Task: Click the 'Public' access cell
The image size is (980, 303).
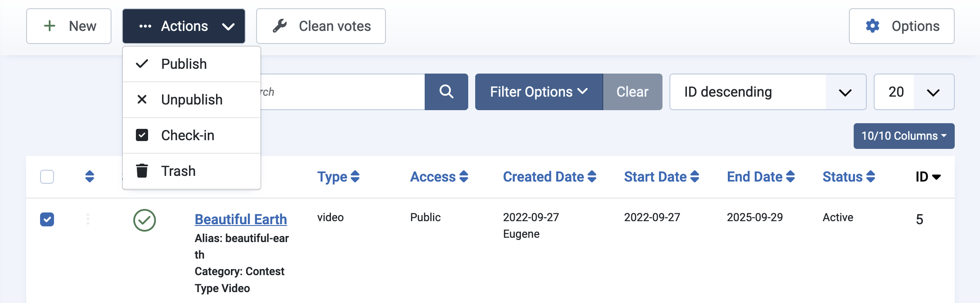Action: (426, 217)
